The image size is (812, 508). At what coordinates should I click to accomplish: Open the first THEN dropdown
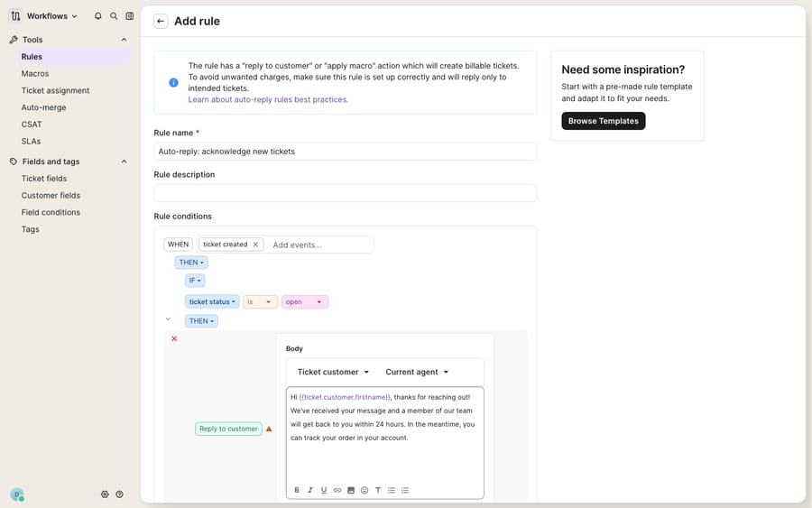click(x=191, y=263)
